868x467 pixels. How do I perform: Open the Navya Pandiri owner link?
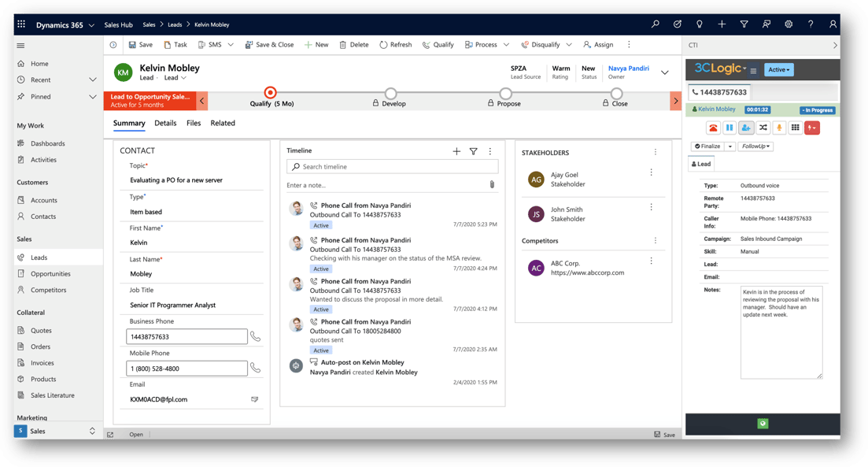click(x=628, y=69)
